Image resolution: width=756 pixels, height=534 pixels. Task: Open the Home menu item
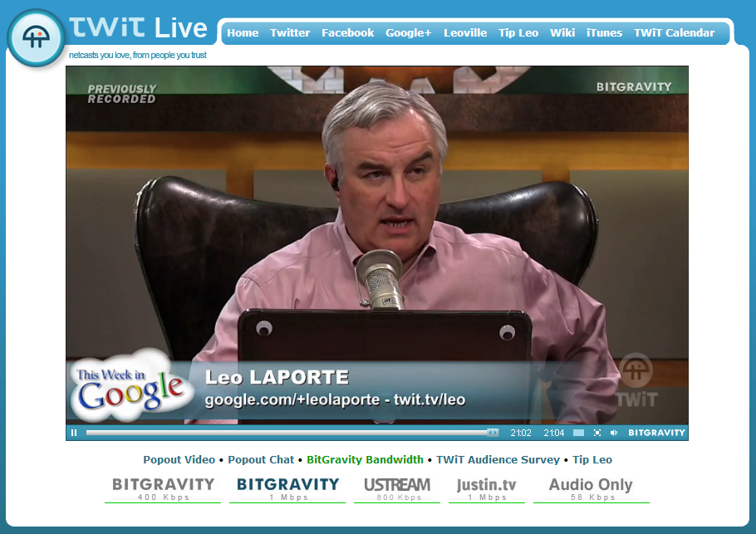point(243,33)
